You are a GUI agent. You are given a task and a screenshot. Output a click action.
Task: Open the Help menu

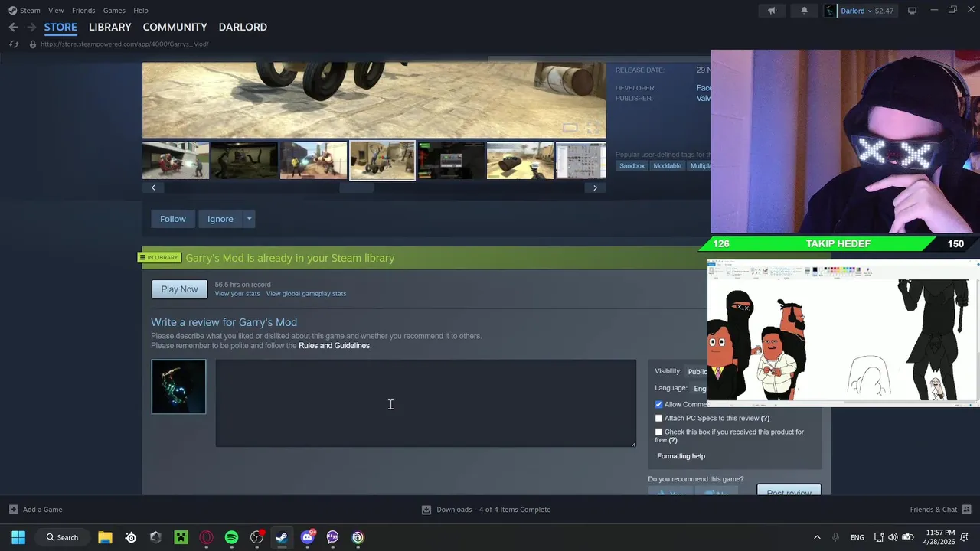click(141, 11)
